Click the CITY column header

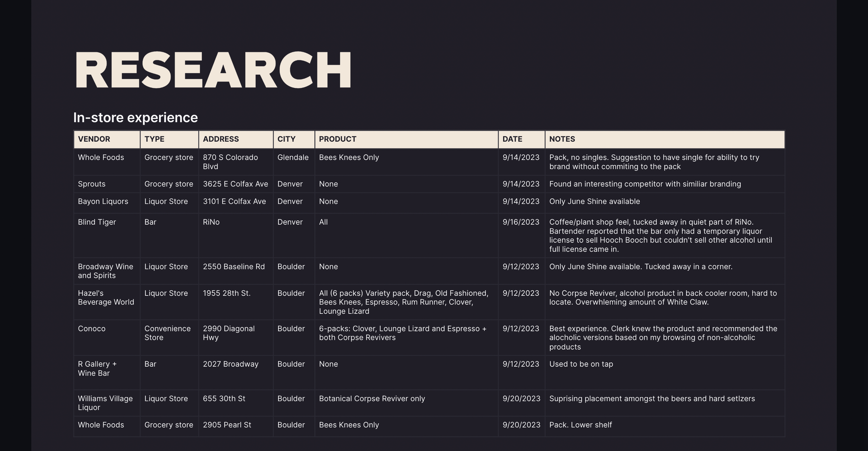[x=294, y=139]
